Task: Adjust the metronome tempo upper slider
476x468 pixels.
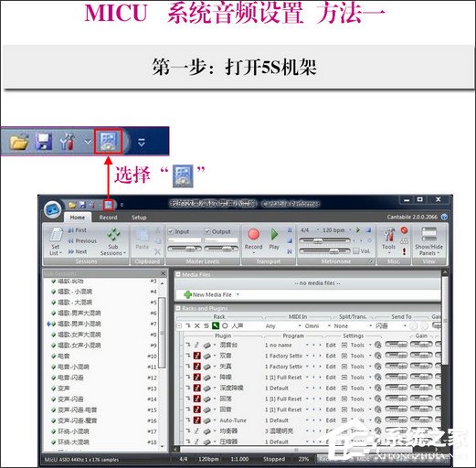Action: click(325, 240)
